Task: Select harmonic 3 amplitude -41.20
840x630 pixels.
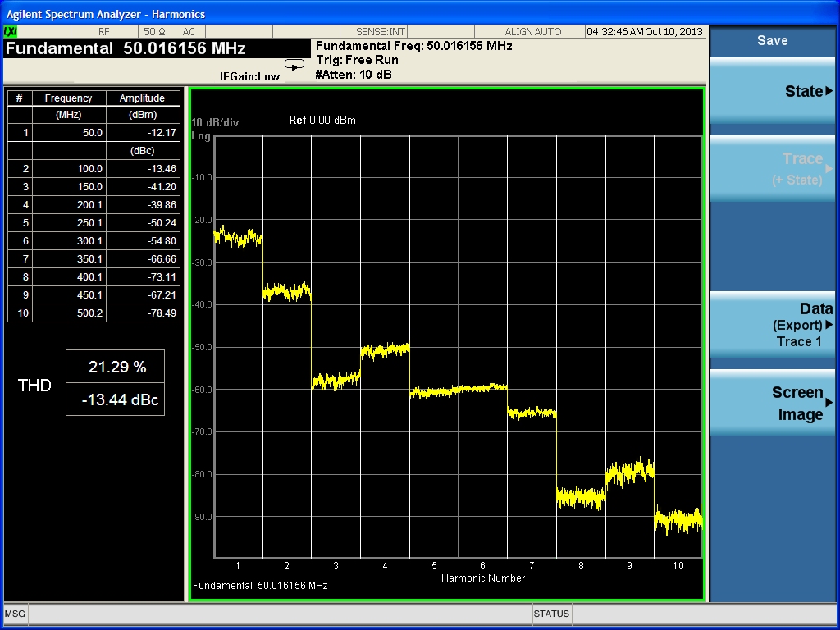Action: pyautogui.click(x=143, y=187)
